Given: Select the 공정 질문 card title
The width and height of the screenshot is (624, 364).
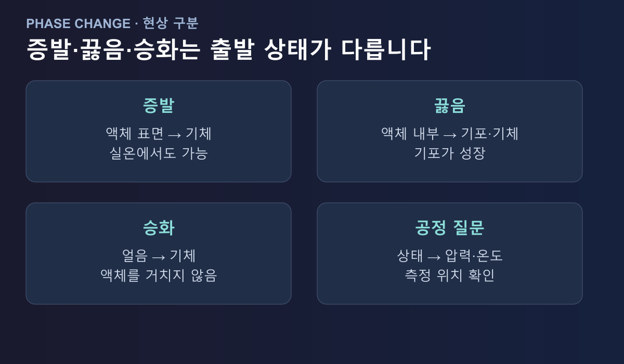Looking at the screenshot, I should (450, 228).
